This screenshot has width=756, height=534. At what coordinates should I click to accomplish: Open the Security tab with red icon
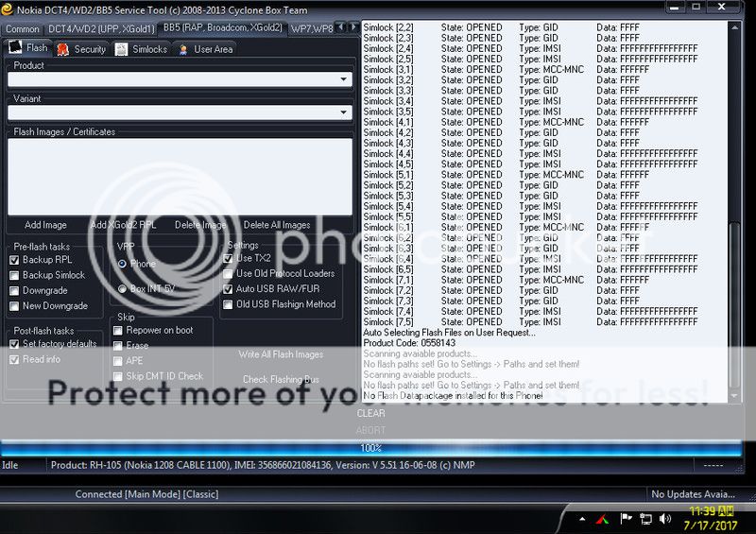point(62,48)
